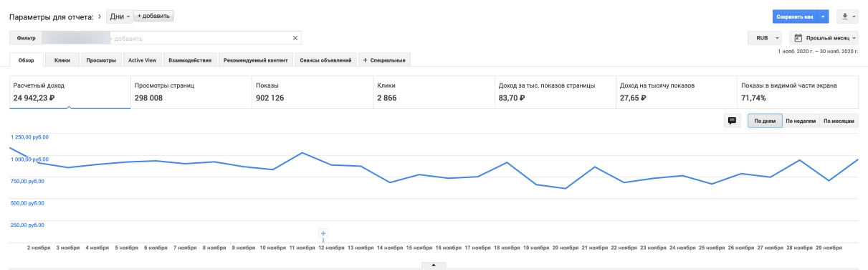
Task: Open the Дни dimension dropdown
Action: [x=119, y=16]
